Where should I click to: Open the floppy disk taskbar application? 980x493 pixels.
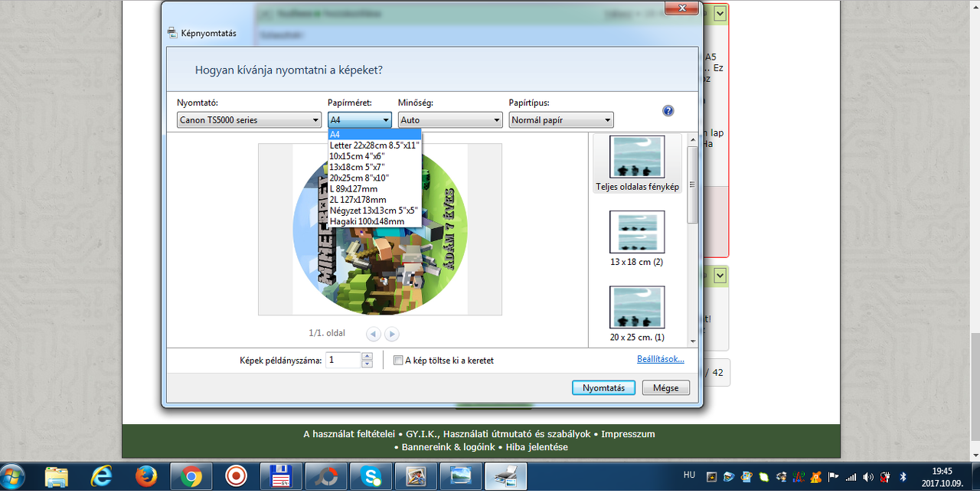coord(281,477)
